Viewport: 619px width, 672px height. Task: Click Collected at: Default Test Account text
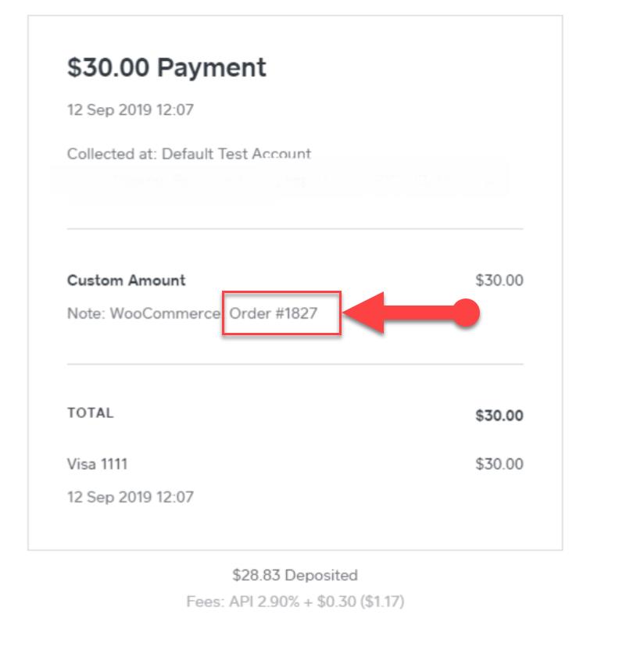click(x=189, y=154)
